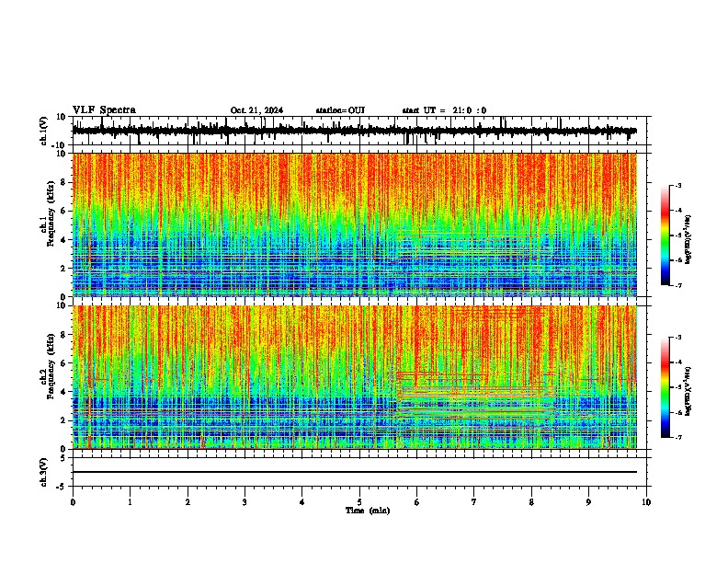
Task: Click the ch.1 colorbar scale
Action: (665, 236)
